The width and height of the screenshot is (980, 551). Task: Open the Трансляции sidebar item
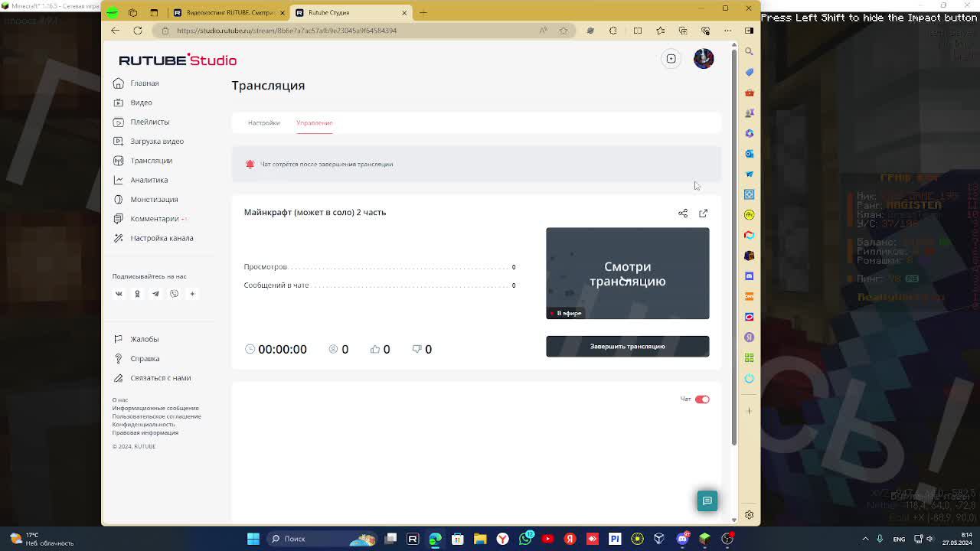tap(143, 161)
